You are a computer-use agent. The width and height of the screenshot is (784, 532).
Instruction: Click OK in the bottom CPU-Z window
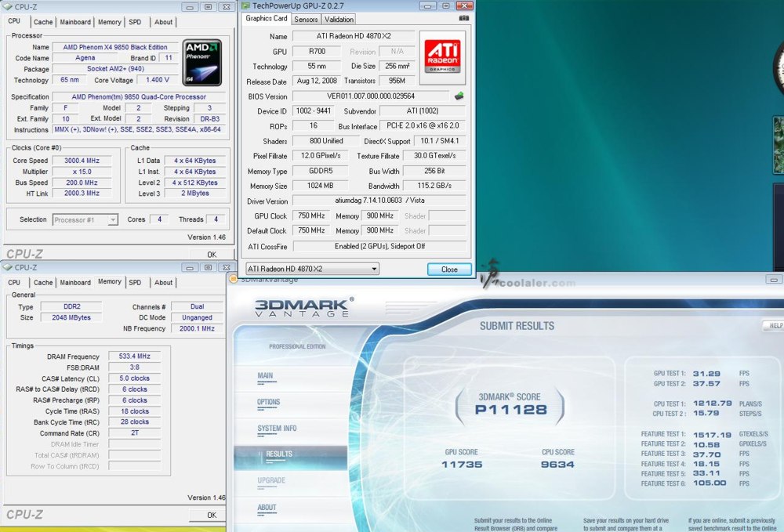(212, 515)
